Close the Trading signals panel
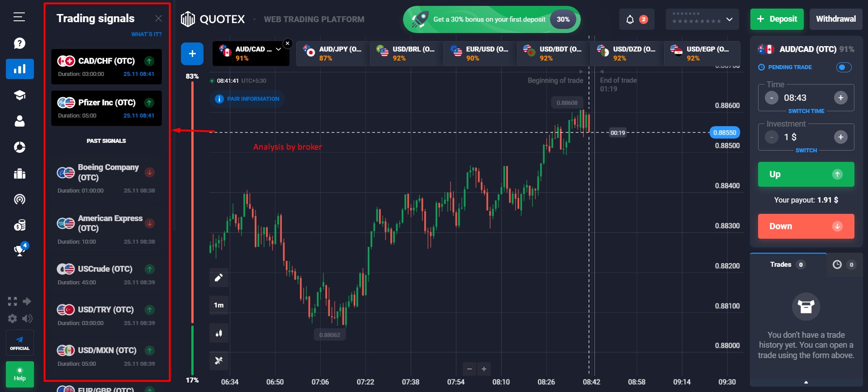Viewport: 868px width, 392px height. (x=158, y=18)
